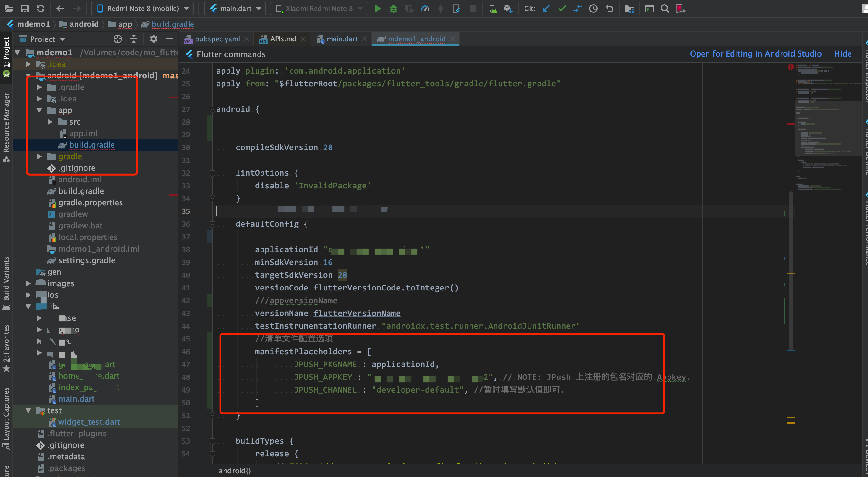Click Git commit checkmark icon
The image size is (868, 477).
[562, 9]
